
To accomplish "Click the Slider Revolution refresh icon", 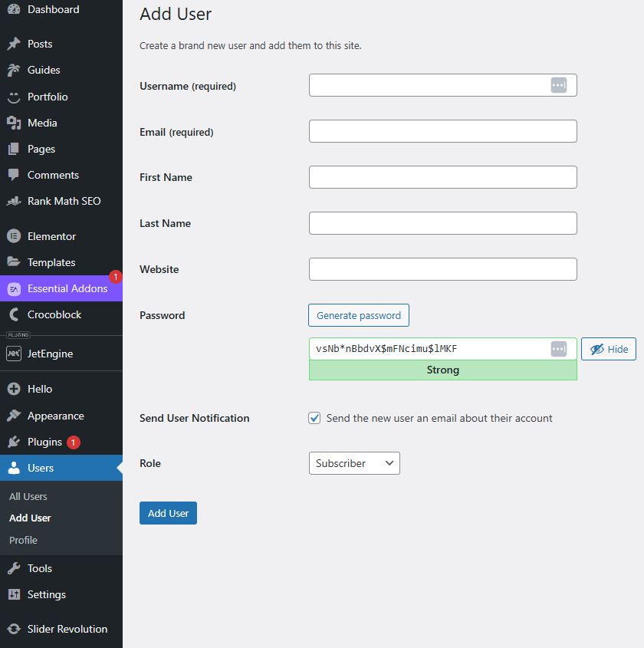I will 14,629.
